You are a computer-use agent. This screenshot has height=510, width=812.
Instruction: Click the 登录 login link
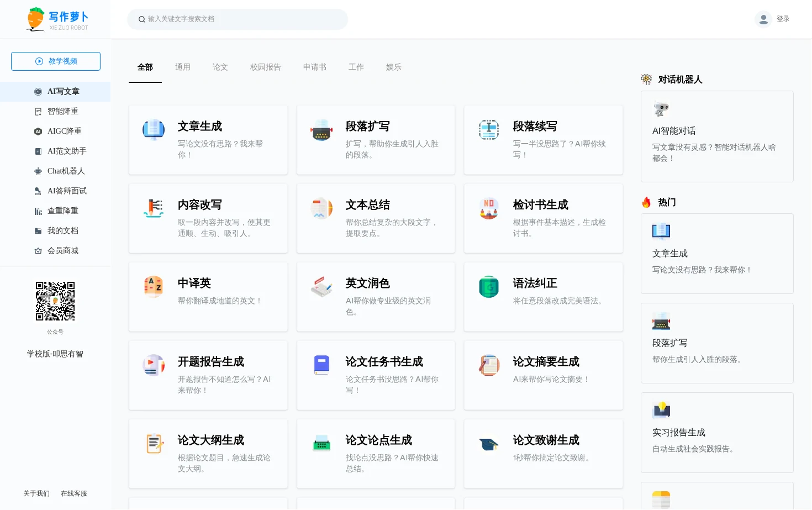783,19
